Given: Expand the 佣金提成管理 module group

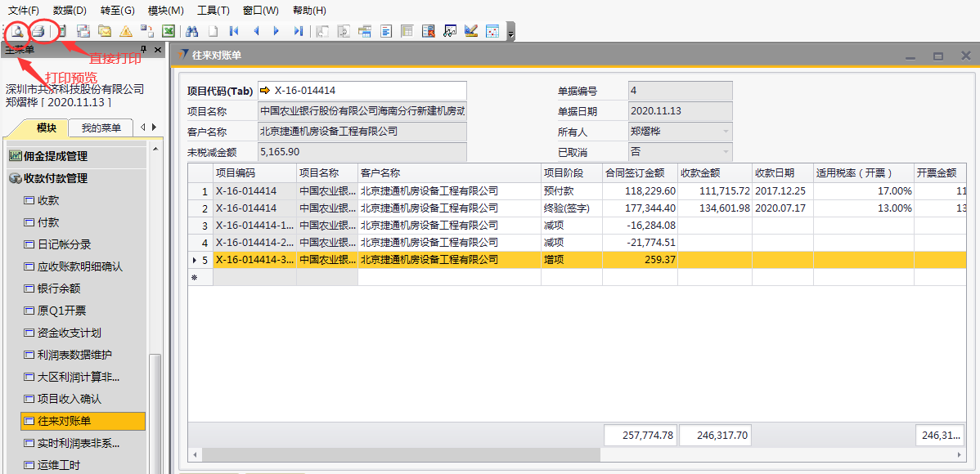Looking at the screenshot, I should 15,156.
